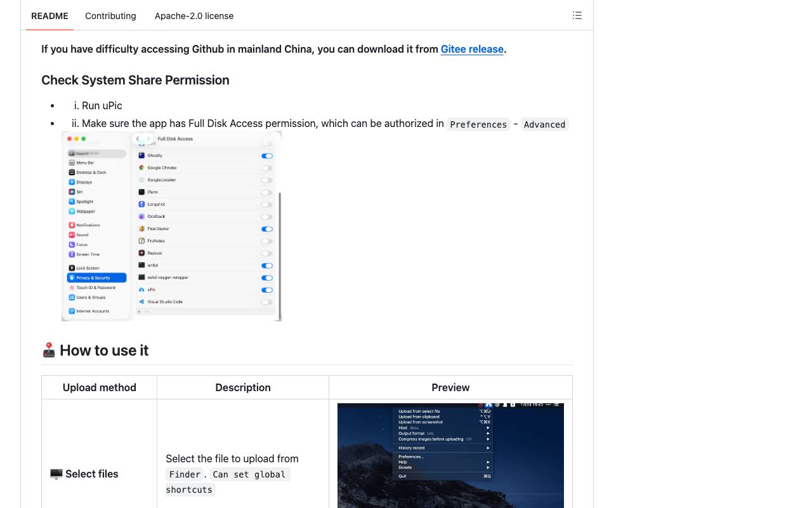
Task: Select the Spotlight sidebar icon
Action: (x=72, y=201)
